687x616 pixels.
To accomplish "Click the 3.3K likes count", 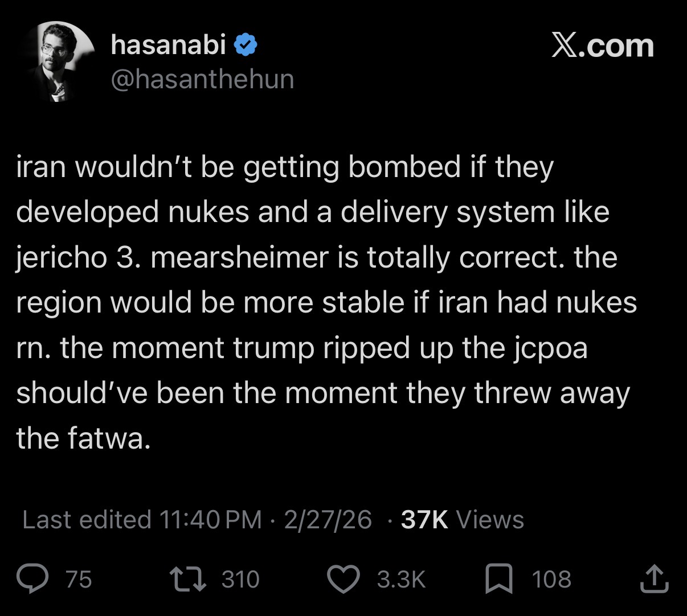I will (401, 580).
